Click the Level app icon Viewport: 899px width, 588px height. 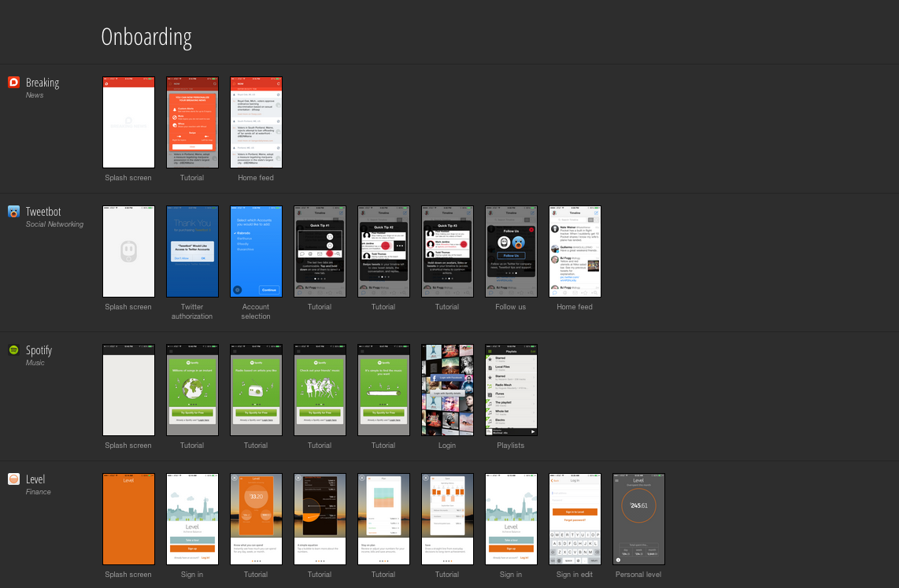(13, 479)
